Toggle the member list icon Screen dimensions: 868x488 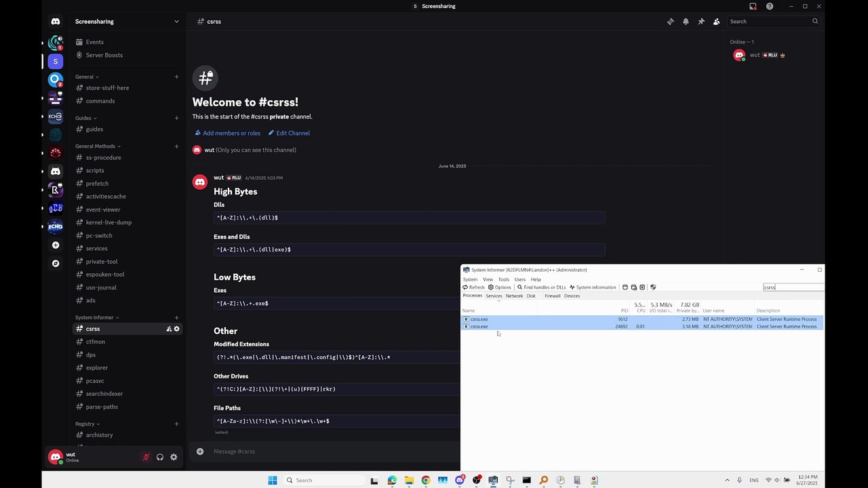pyautogui.click(x=716, y=22)
